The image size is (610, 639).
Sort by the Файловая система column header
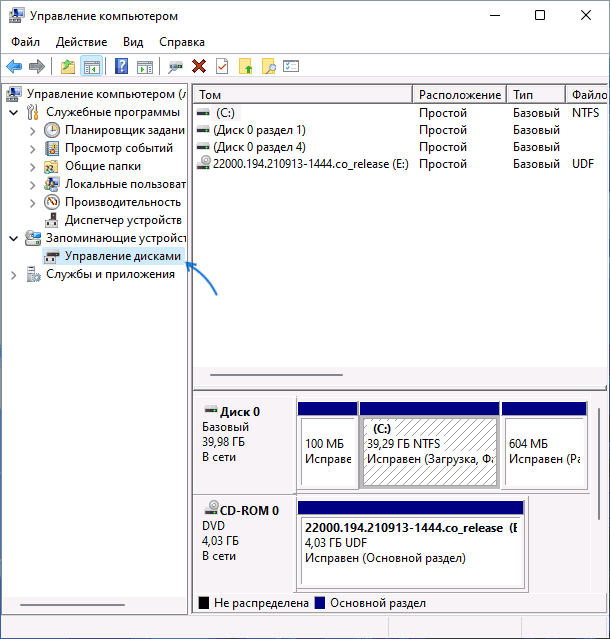click(587, 95)
